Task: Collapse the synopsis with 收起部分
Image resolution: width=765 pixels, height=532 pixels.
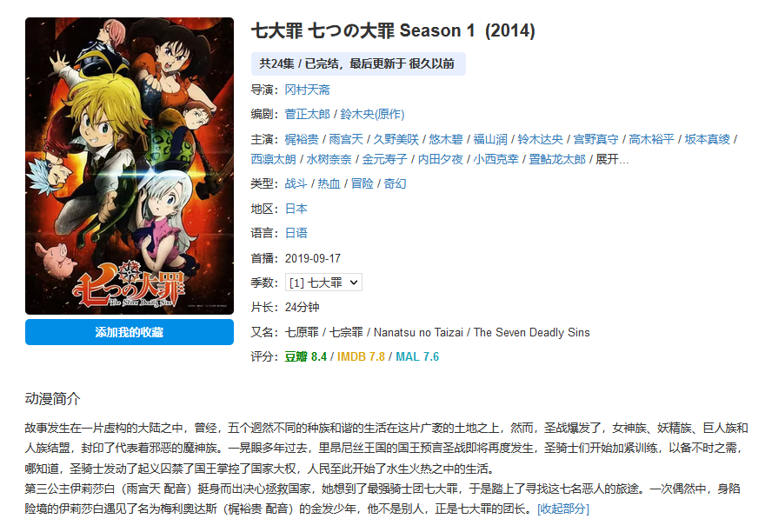Action: point(563,509)
